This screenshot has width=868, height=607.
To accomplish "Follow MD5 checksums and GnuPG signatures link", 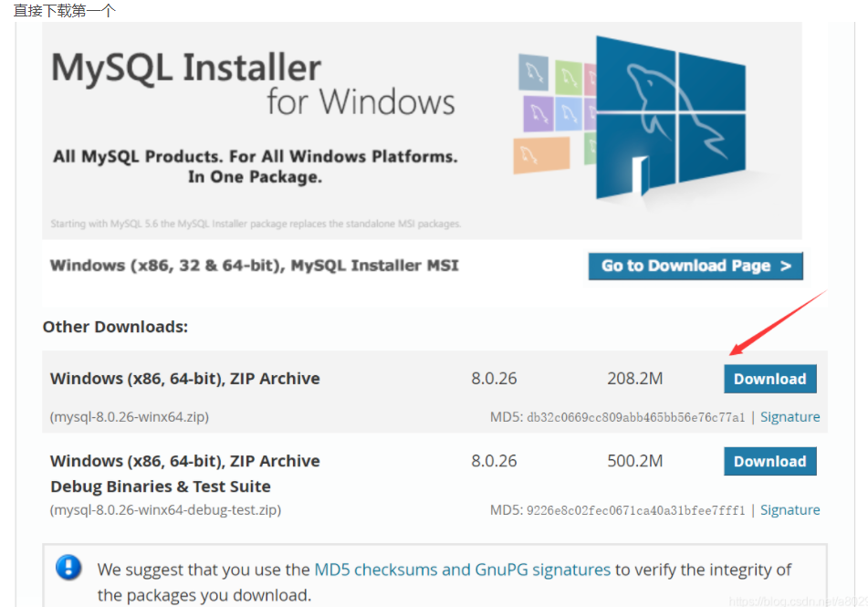I will pos(462,570).
